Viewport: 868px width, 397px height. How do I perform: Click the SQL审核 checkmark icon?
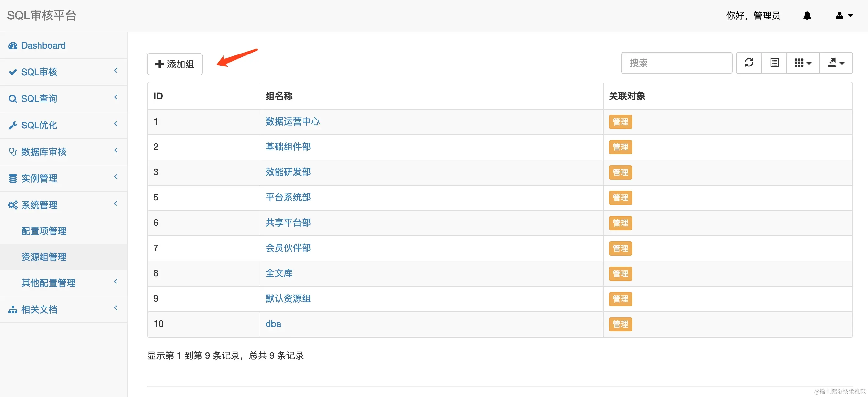(x=13, y=72)
